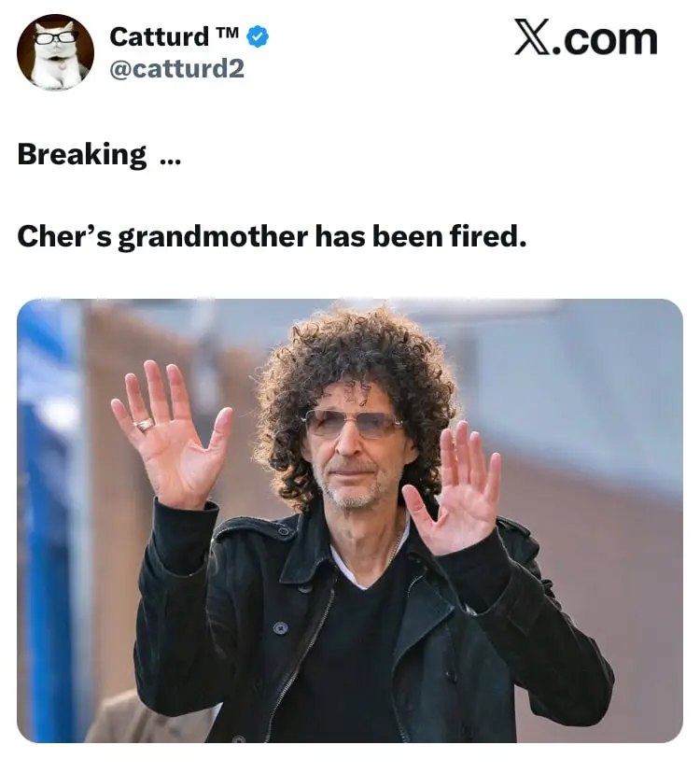Click the trademark symbol after Catturd

(x=227, y=33)
